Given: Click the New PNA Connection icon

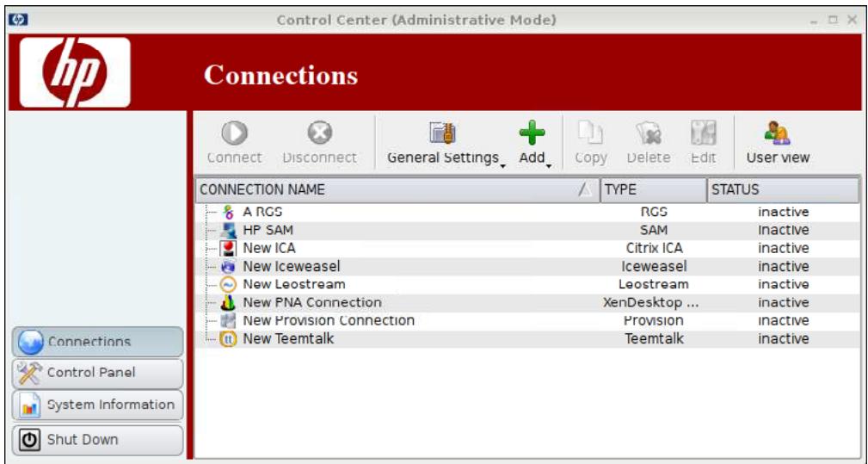Looking at the screenshot, I should click(228, 303).
